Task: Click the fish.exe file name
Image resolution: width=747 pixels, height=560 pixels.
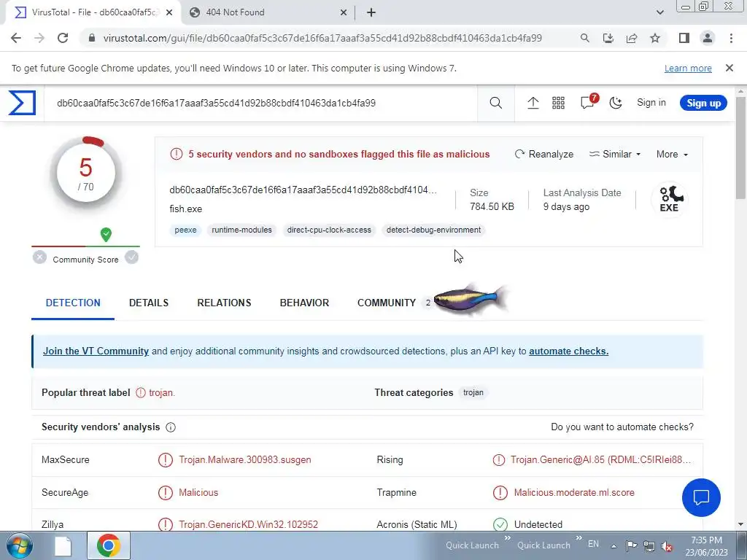Action: (186, 209)
